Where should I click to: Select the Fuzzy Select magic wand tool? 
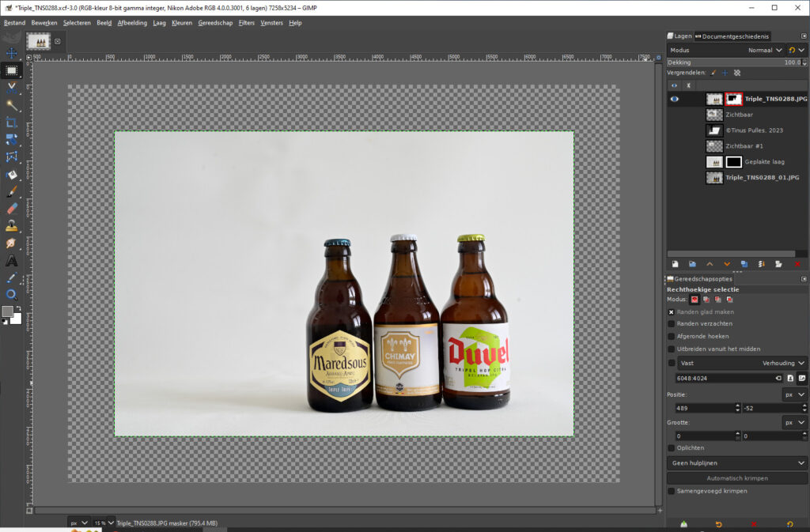click(11, 105)
